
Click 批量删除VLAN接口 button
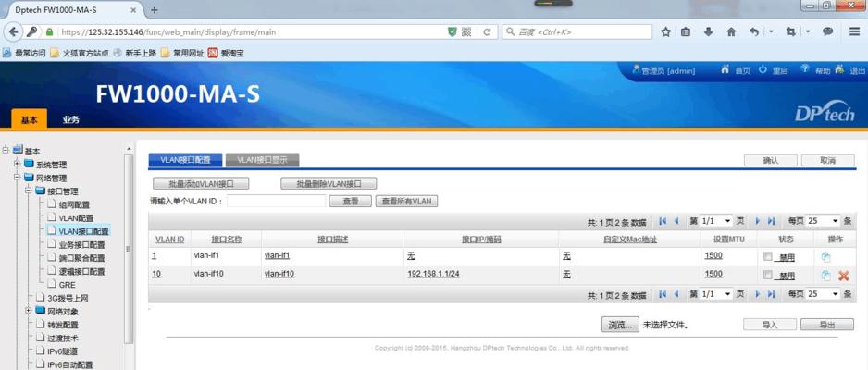coord(329,184)
